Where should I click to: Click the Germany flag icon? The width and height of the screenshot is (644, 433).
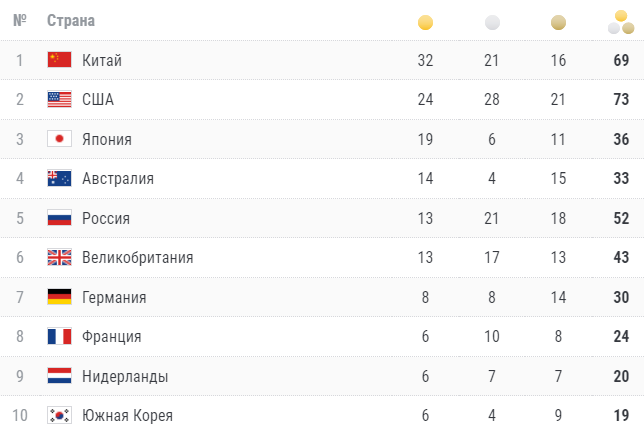59,297
